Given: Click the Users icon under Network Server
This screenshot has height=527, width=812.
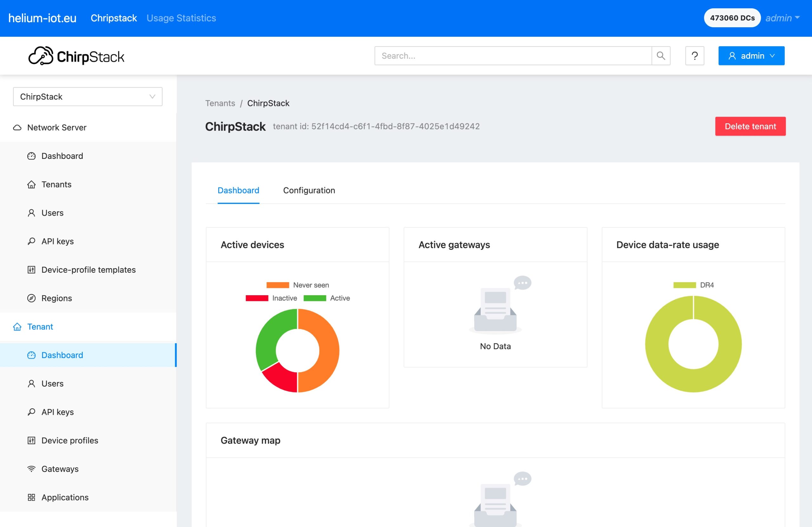Looking at the screenshot, I should tap(31, 212).
